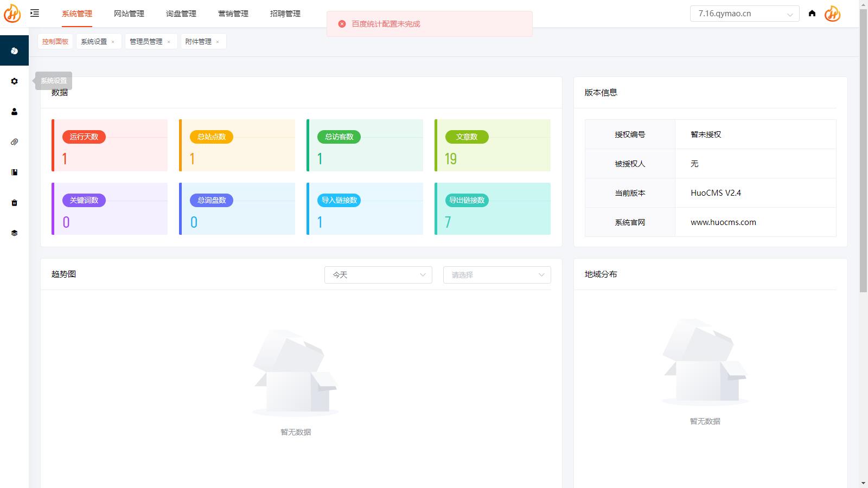
Task: Open the 营销管理 top menu
Action: [233, 14]
